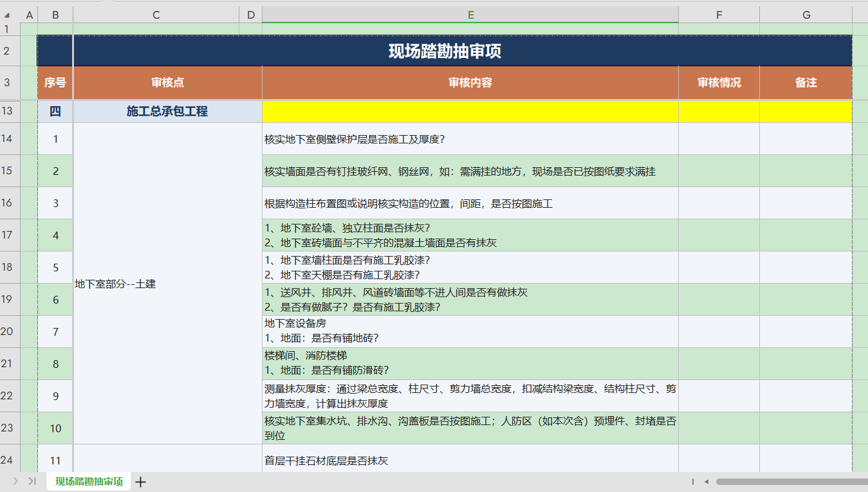Click the scrollbar split handle
The width and height of the screenshot is (868, 492).
point(693,481)
